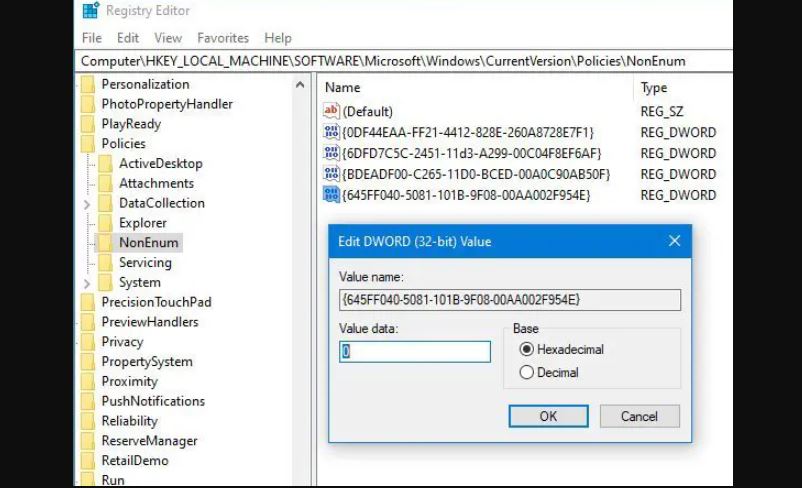Click the Explorer key label in tree

tap(143, 223)
